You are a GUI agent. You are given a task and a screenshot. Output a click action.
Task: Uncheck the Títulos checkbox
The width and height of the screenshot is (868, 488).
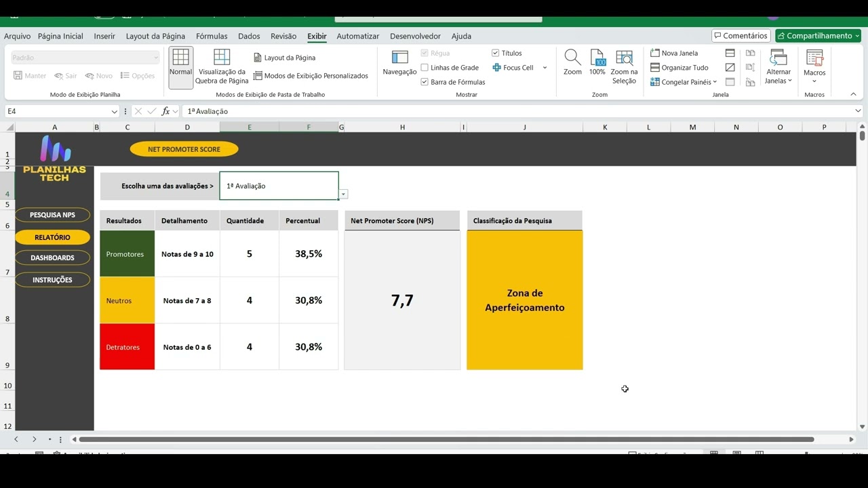click(495, 53)
